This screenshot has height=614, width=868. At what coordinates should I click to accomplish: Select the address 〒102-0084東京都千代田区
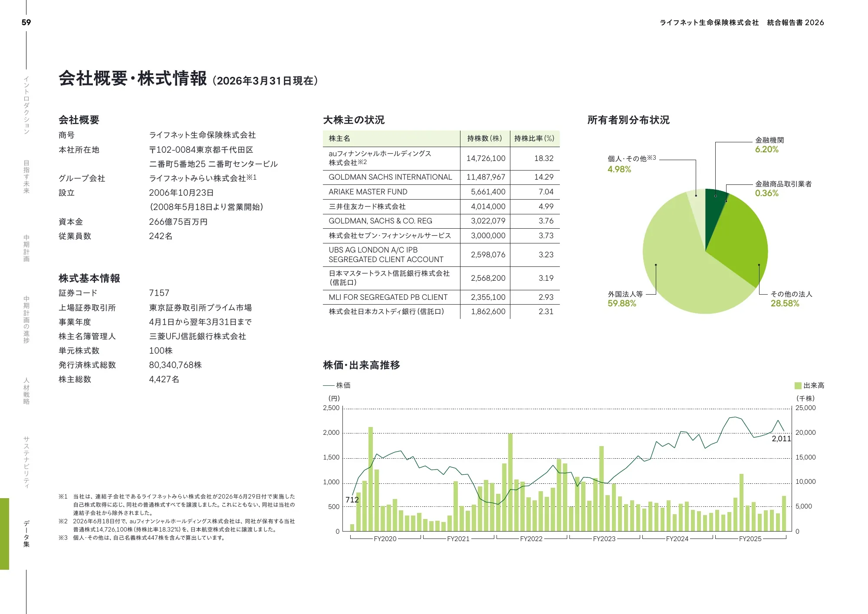pyautogui.click(x=201, y=150)
